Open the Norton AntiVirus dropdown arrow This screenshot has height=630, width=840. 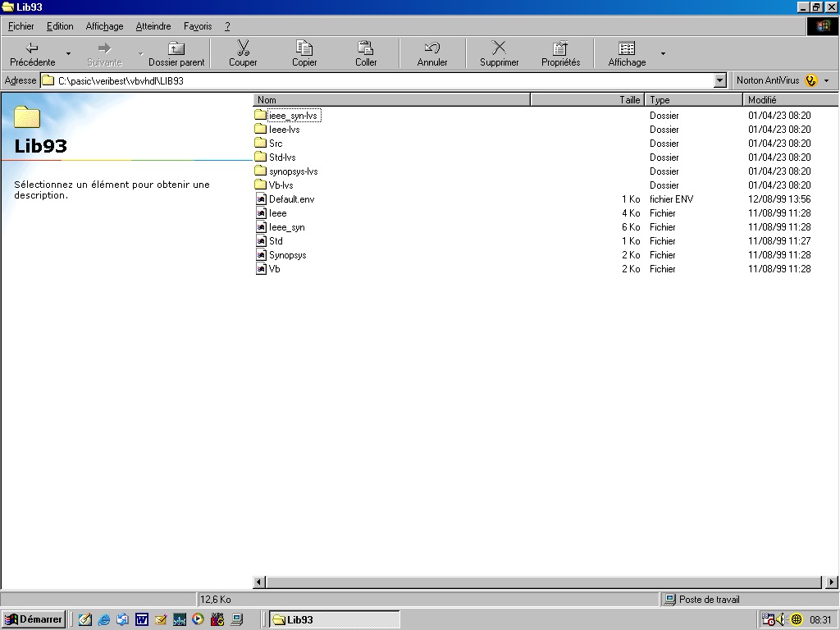coord(826,80)
